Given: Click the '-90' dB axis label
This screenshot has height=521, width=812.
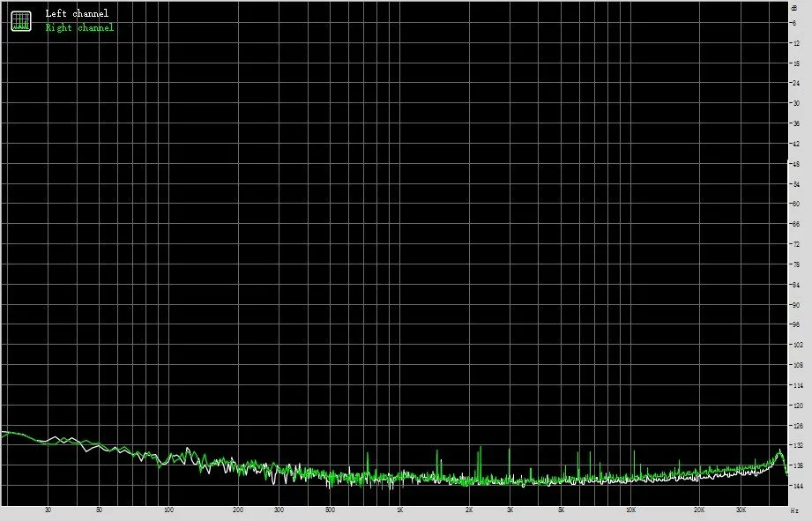Looking at the screenshot, I should coord(795,305).
